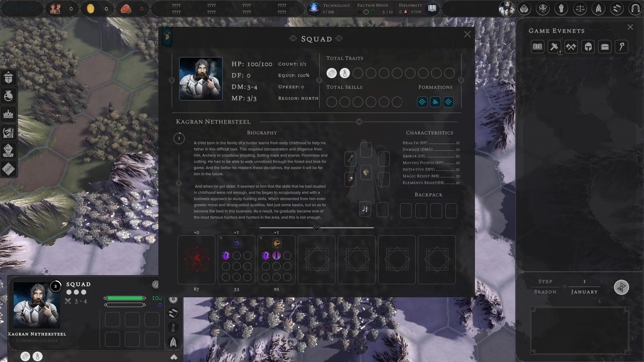The width and height of the screenshot is (644, 362).
Task: Toggle the third formation option
Action: tap(448, 102)
